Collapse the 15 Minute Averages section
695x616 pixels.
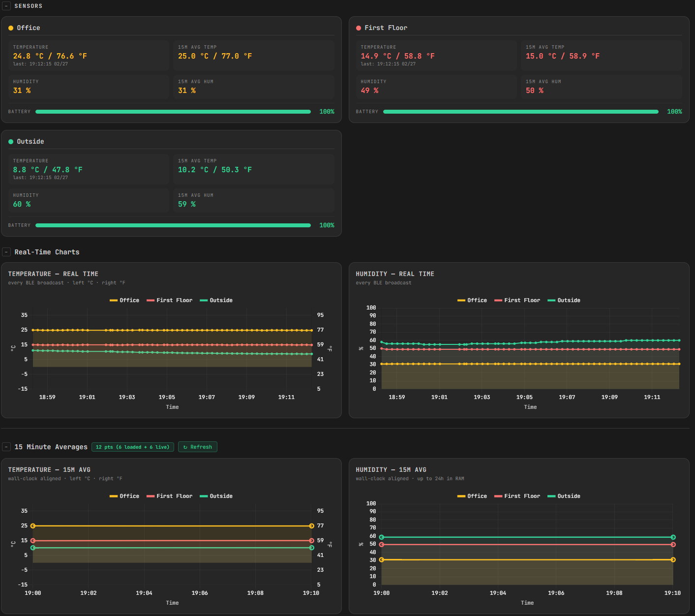[6, 447]
